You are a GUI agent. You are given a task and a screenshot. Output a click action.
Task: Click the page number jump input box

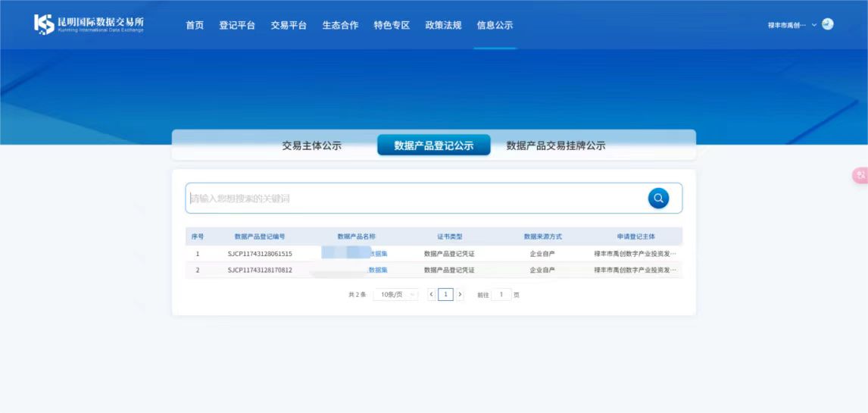pyautogui.click(x=501, y=295)
